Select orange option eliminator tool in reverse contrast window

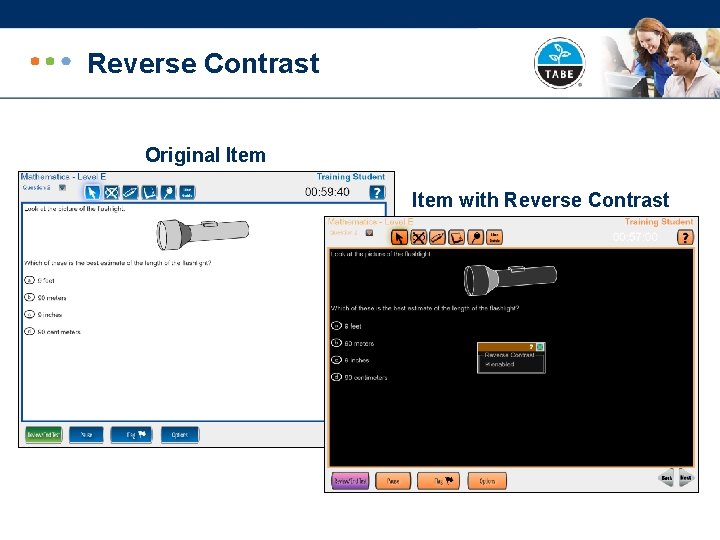418,238
